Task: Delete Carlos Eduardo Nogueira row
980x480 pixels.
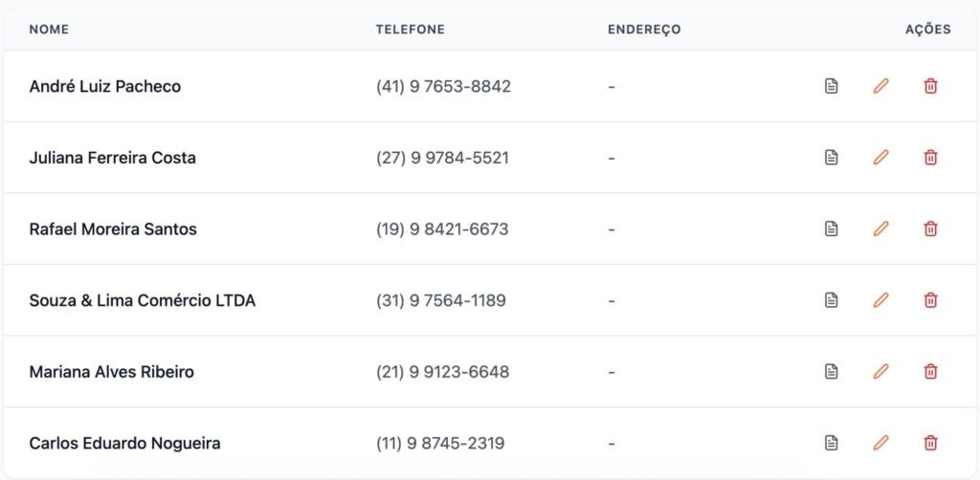Action: pyautogui.click(x=930, y=443)
